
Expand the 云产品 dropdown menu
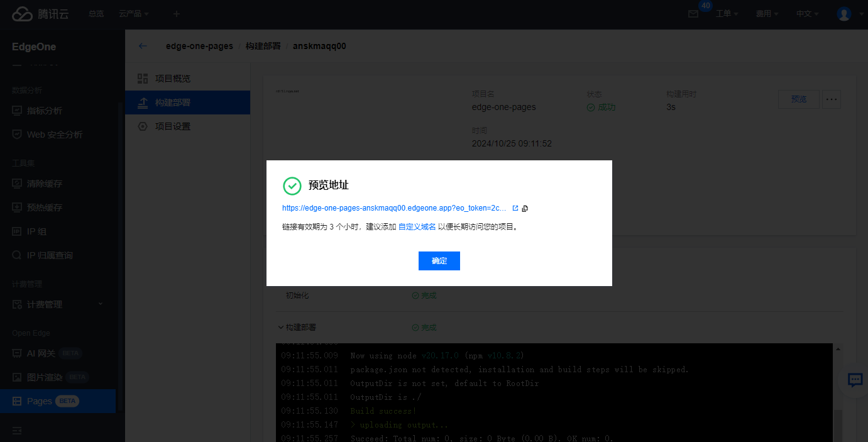point(134,14)
